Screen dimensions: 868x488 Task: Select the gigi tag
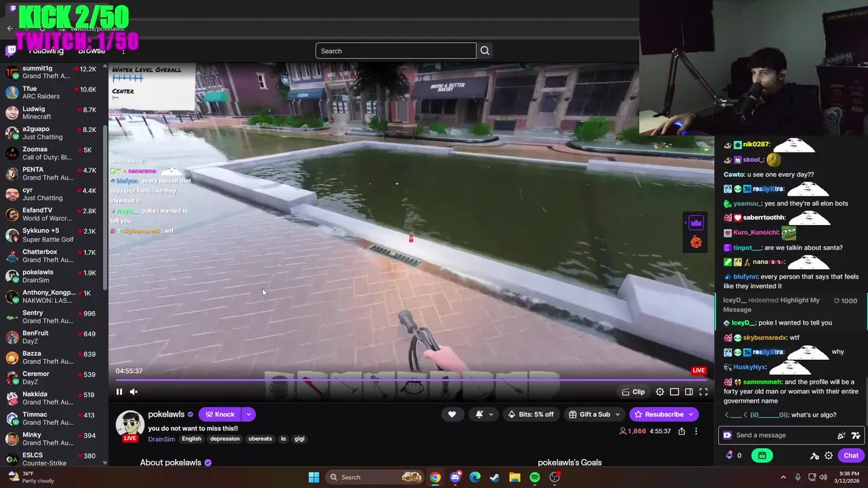pos(299,439)
